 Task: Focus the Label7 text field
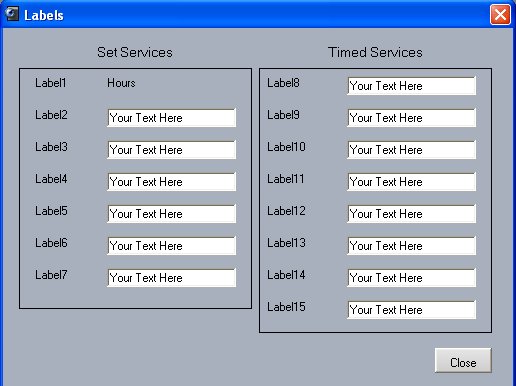(x=172, y=278)
